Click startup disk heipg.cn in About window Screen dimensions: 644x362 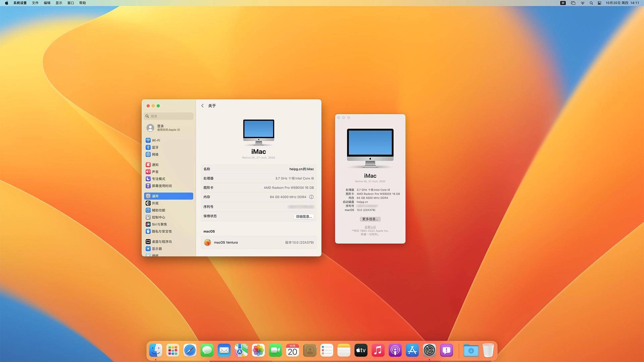pyautogui.click(x=362, y=202)
